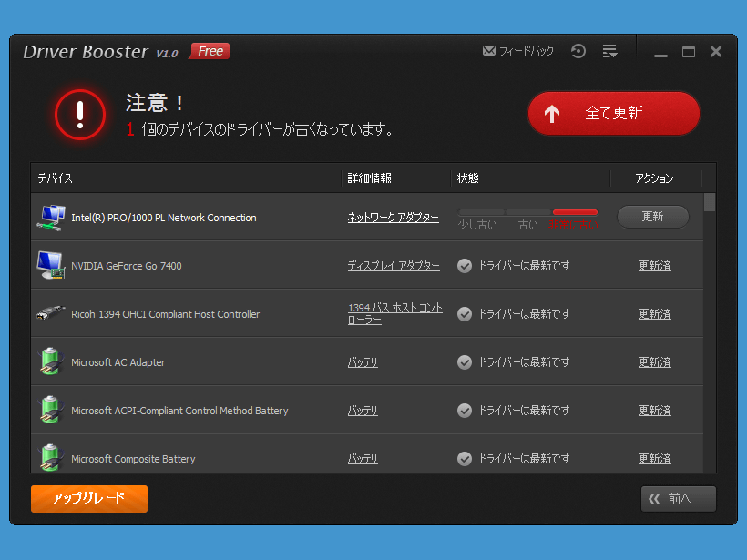Select Microsoft ACPI-Compliant Control Method Battery text
The width and height of the screenshot is (747, 560).
(179, 411)
